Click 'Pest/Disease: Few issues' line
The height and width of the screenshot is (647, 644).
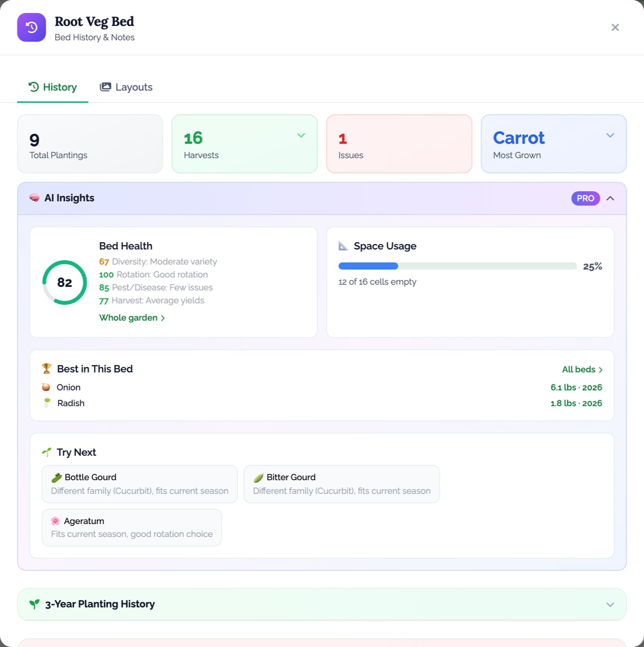coord(156,287)
